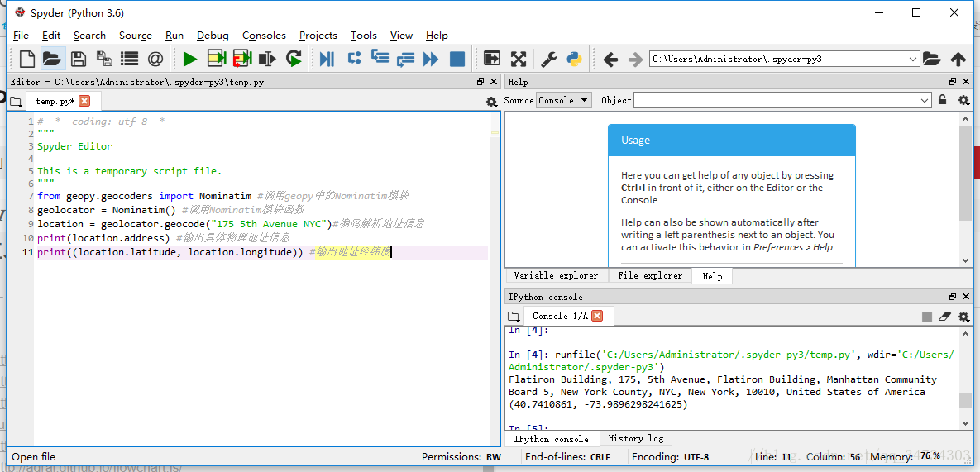Save the current file via toolbar
The width and height of the screenshot is (980, 472).
[x=78, y=59]
